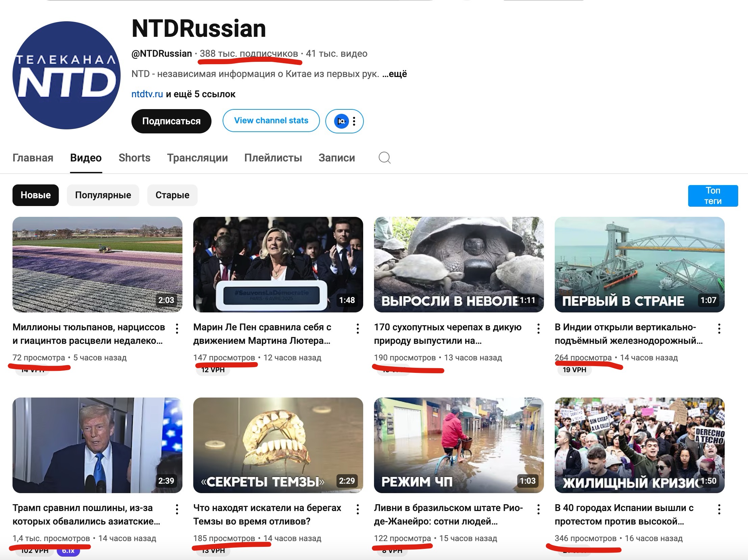Click '41 тыс. видео' text
748x560 pixels.
(x=336, y=53)
